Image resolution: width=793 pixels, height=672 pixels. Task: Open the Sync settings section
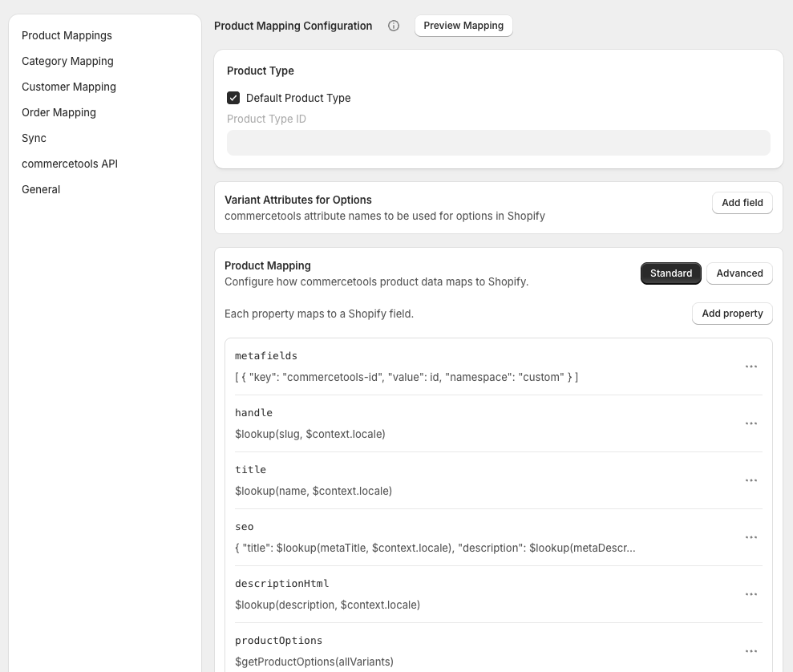pyautogui.click(x=34, y=139)
